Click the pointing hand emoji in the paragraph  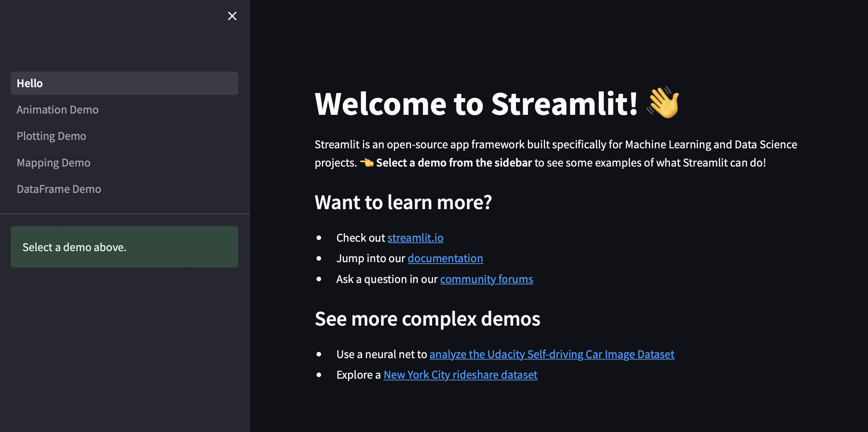click(366, 163)
